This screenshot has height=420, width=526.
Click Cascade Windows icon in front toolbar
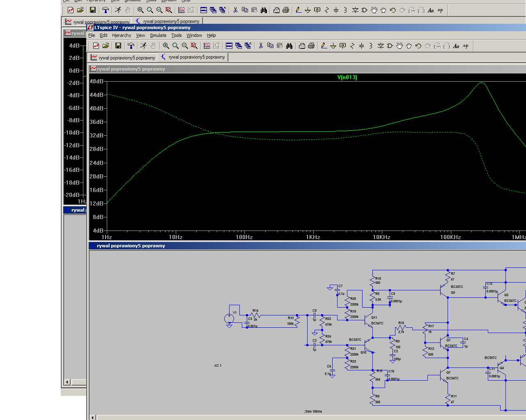point(239,46)
